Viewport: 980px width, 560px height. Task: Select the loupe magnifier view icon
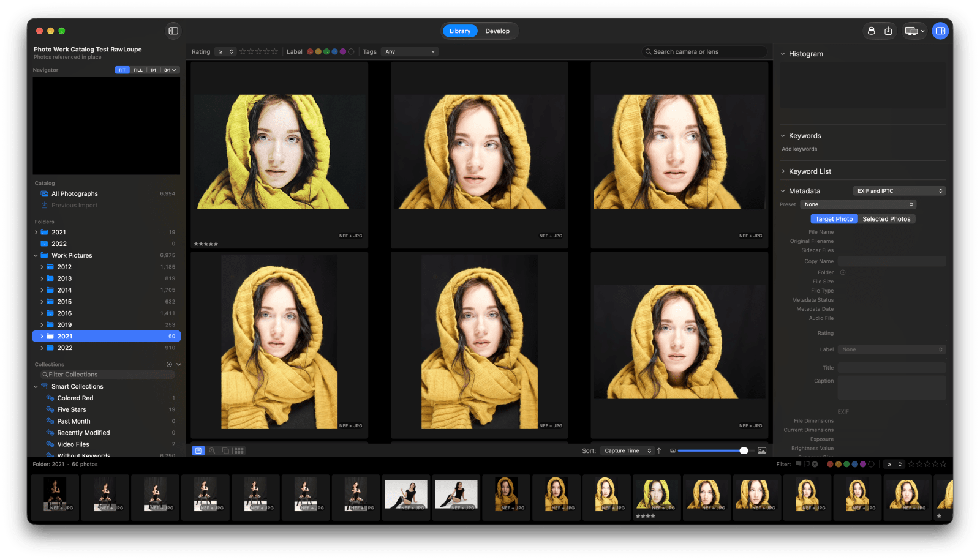coord(212,450)
